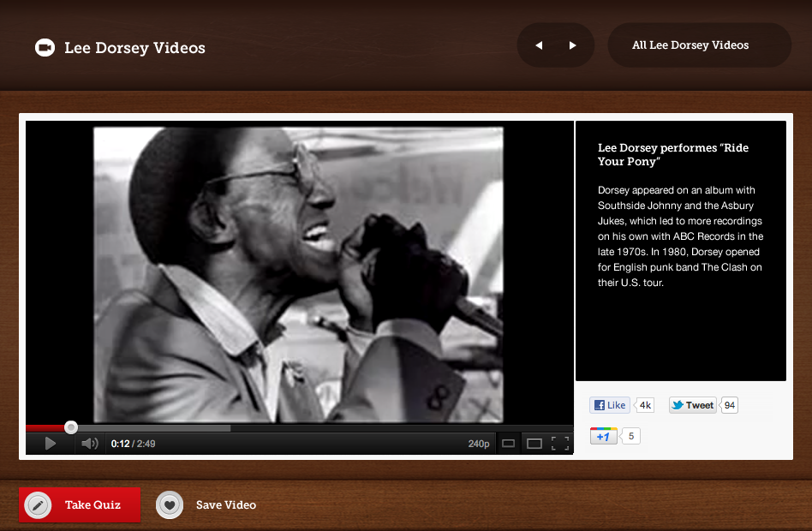Switch to large player size
The image size is (812, 531).
[x=534, y=444]
